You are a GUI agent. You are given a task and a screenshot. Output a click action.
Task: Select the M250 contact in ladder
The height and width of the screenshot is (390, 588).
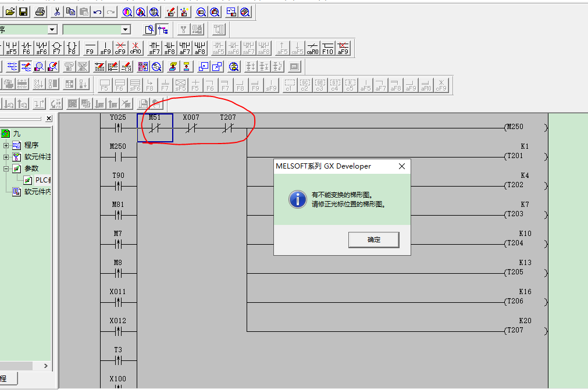pyautogui.click(x=118, y=157)
